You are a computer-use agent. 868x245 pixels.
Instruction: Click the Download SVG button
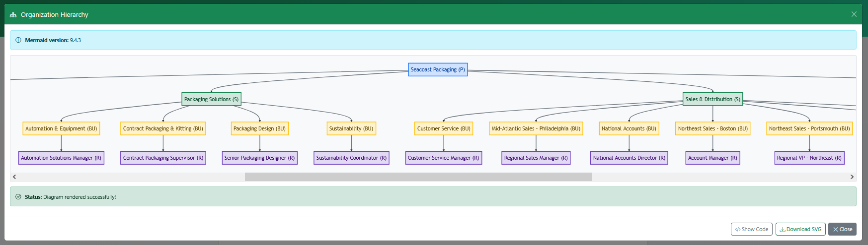click(x=800, y=229)
